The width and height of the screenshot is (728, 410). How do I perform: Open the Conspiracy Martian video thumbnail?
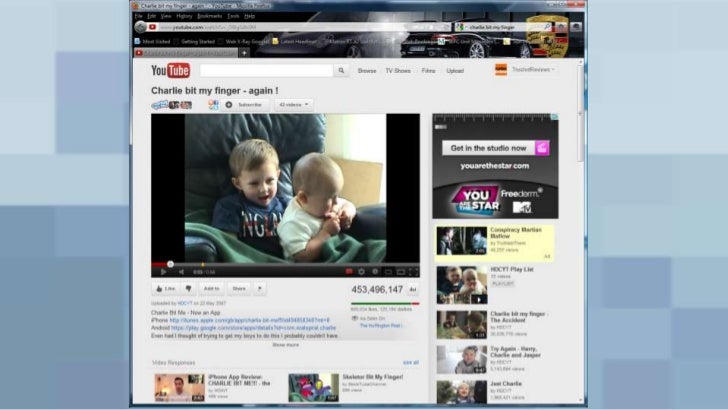pos(462,241)
